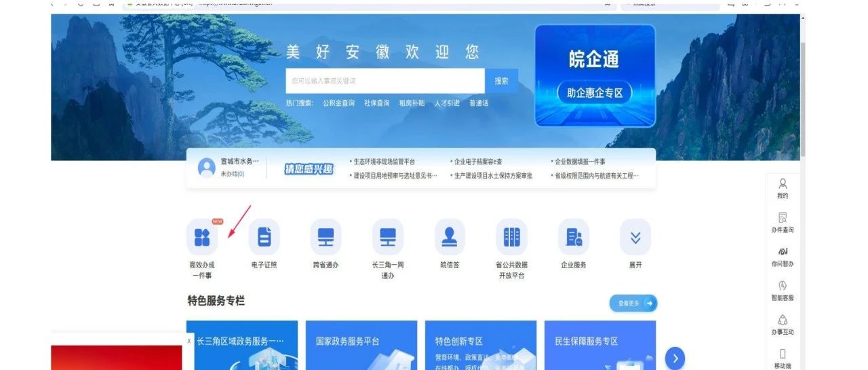The image size is (868, 370).
Task: Click the user avatar icon
Action: pyautogui.click(x=207, y=167)
